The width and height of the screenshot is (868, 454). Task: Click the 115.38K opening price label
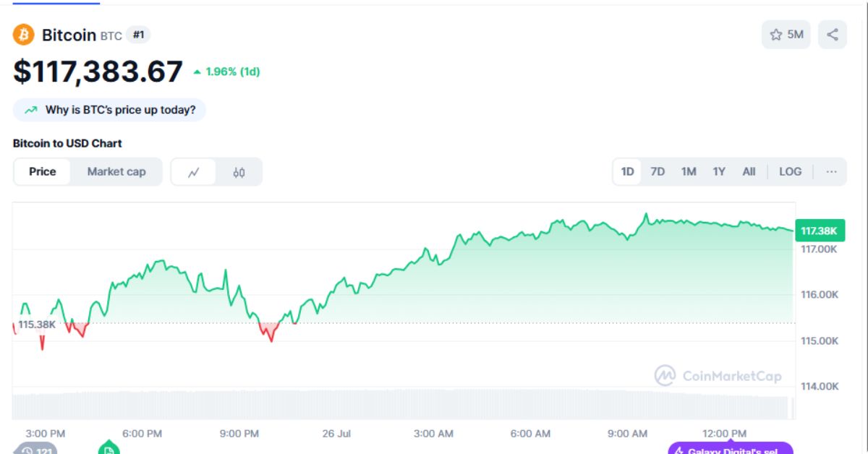tap(36, 324)
